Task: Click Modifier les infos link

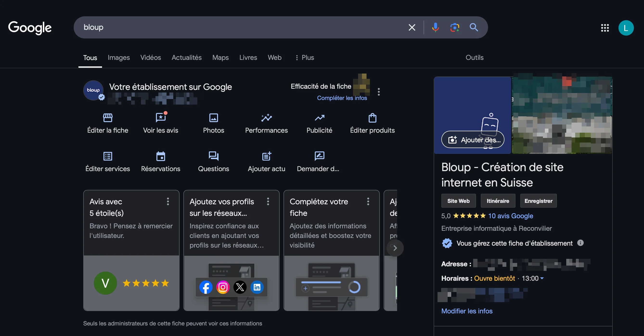Action: point(467,311)
